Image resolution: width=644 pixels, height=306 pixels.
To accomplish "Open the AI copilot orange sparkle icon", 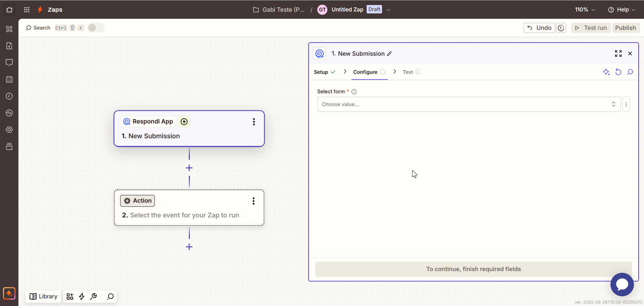I will pyautogui.click(x=9, y=293).
